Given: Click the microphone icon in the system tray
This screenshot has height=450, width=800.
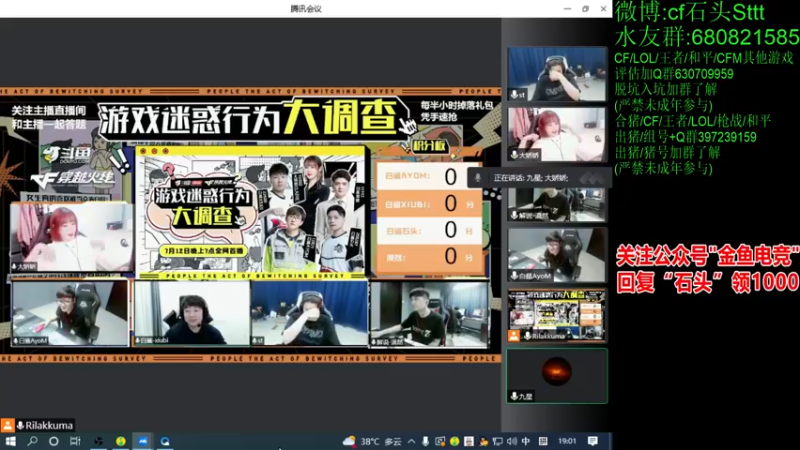Looking at the screenshot, I should (425, 441).
